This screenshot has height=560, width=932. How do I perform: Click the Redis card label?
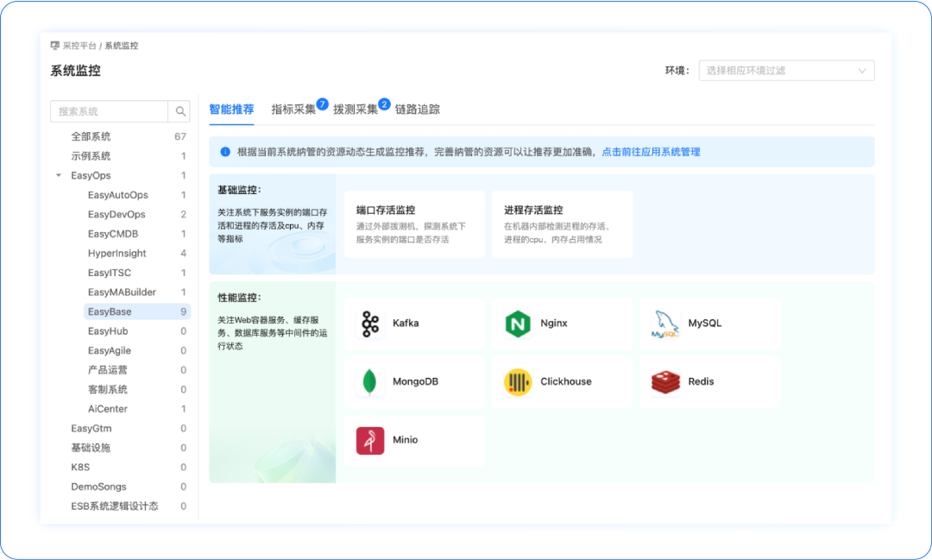click(701, 381)
